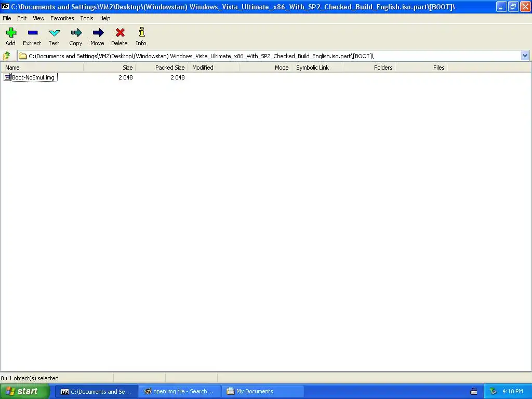
Task: Open the Edit menu
Action: coord(22,18)
